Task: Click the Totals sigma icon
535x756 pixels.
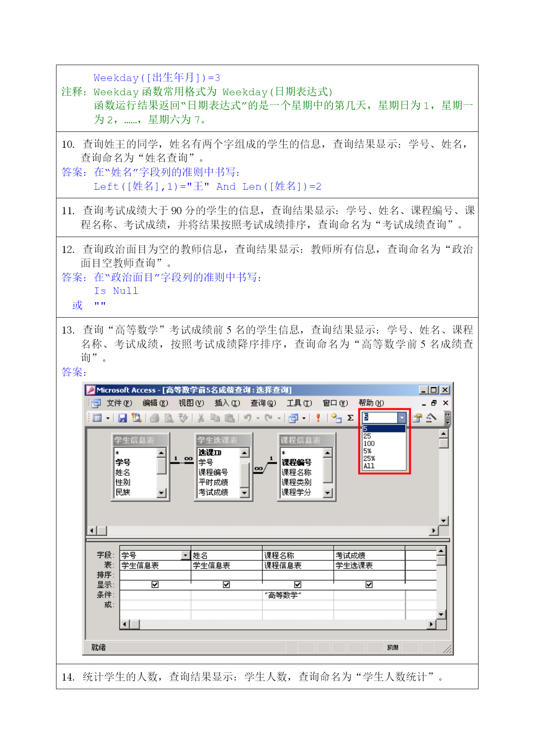Action: coord(350,418)
